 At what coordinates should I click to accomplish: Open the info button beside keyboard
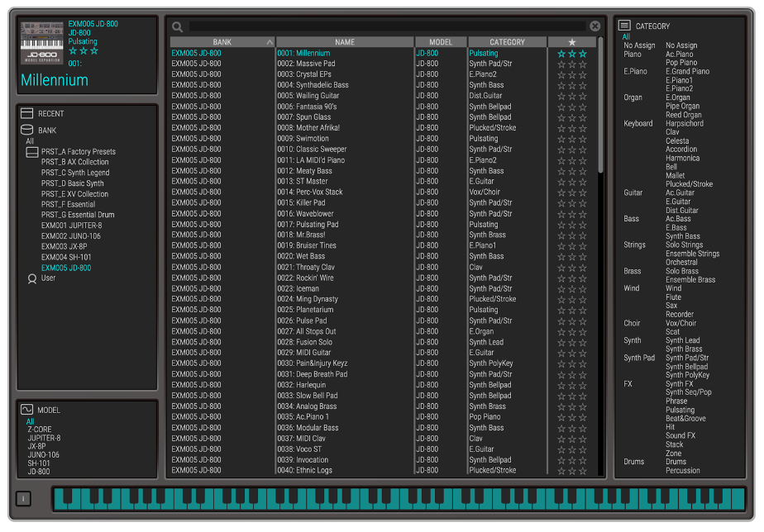tap(23, 498)
